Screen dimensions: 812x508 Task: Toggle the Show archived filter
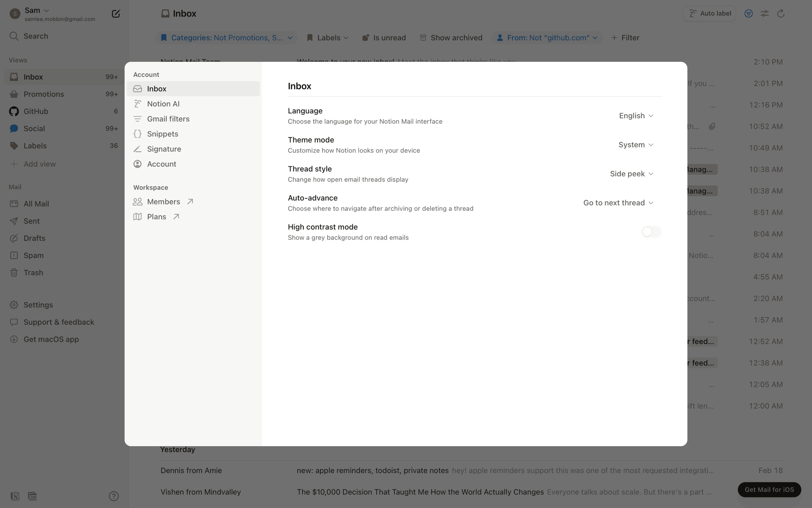(451, 38)
